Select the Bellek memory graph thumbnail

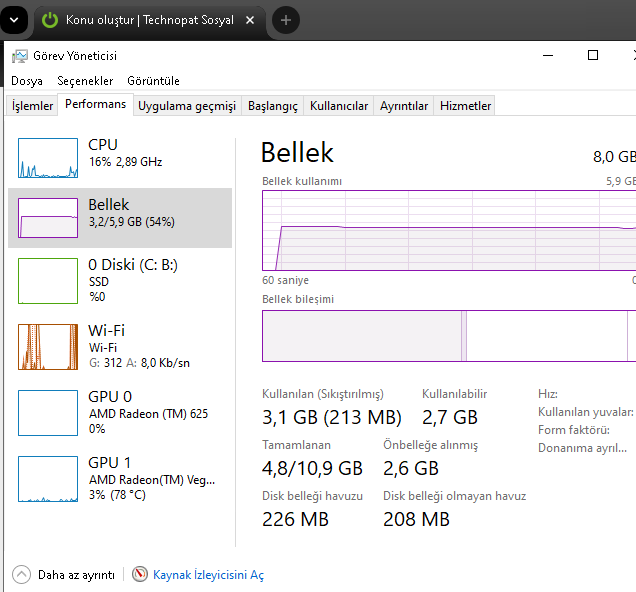click(48, 217)
